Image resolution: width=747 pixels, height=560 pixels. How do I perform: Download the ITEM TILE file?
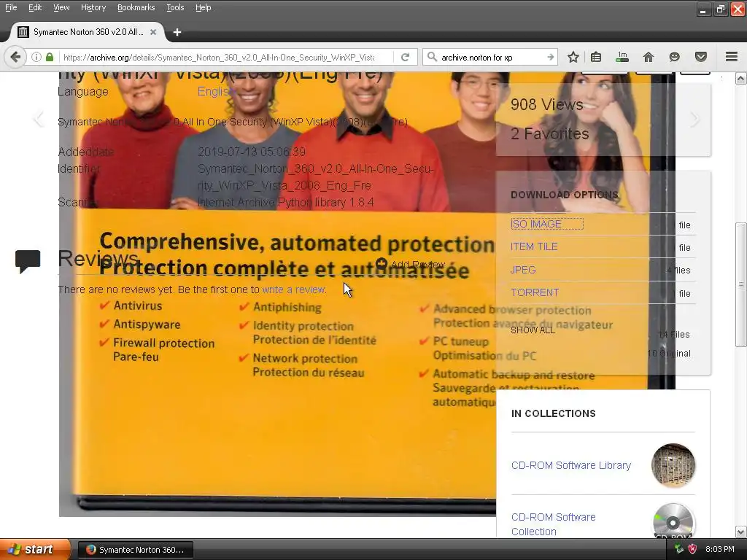click(534, 246)
